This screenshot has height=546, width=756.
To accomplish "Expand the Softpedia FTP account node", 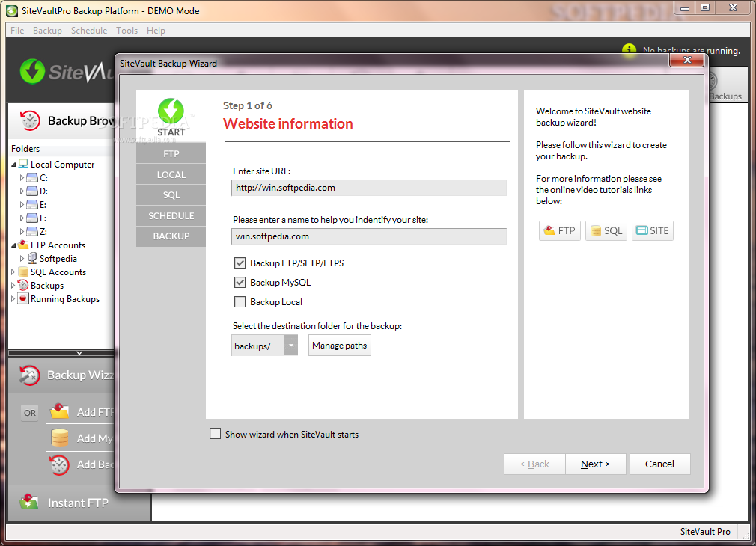I will (22, 258).
